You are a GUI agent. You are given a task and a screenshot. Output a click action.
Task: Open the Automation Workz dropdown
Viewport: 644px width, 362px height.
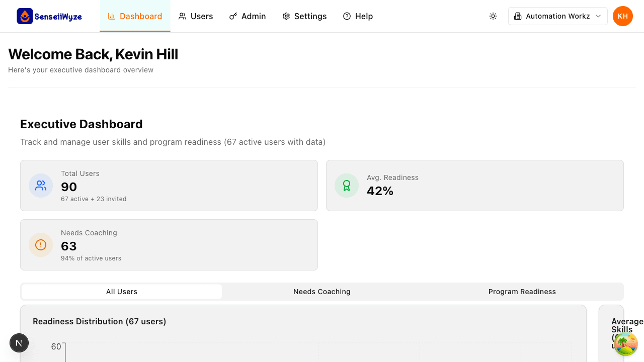[557, 16]
